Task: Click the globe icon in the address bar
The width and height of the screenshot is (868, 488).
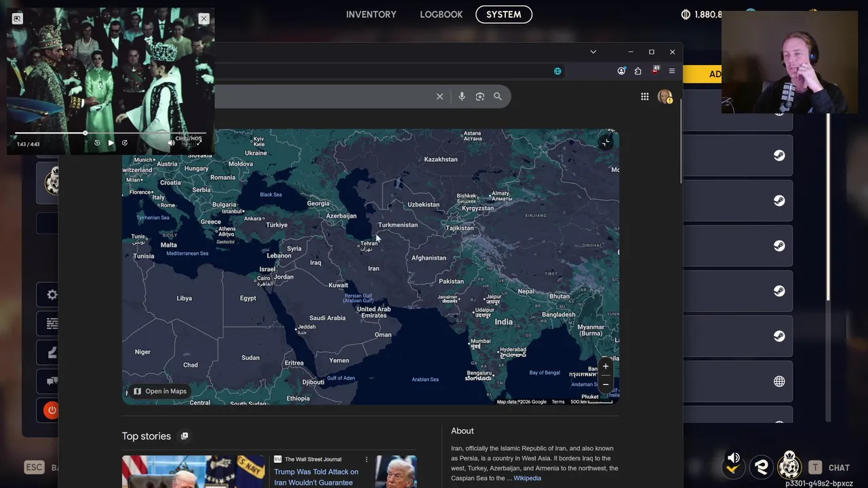Action: point(557,71)
